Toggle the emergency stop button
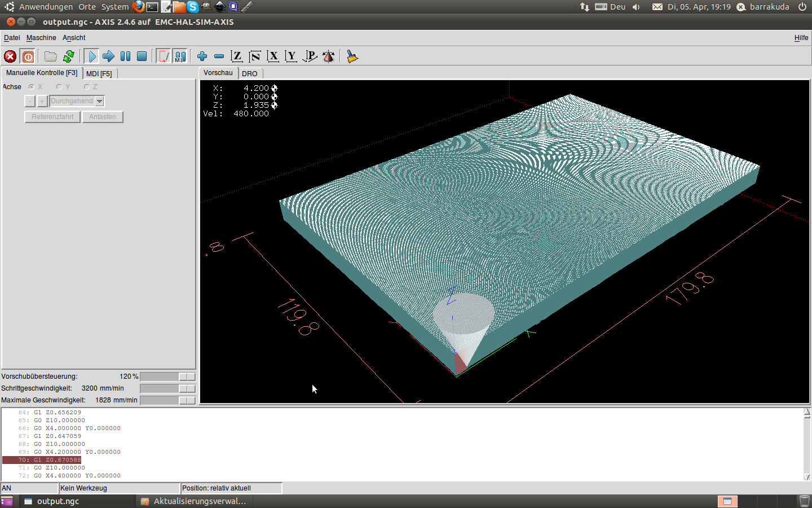Image resolution: width=812 pixels, height=508 pixels. point(10,56)
